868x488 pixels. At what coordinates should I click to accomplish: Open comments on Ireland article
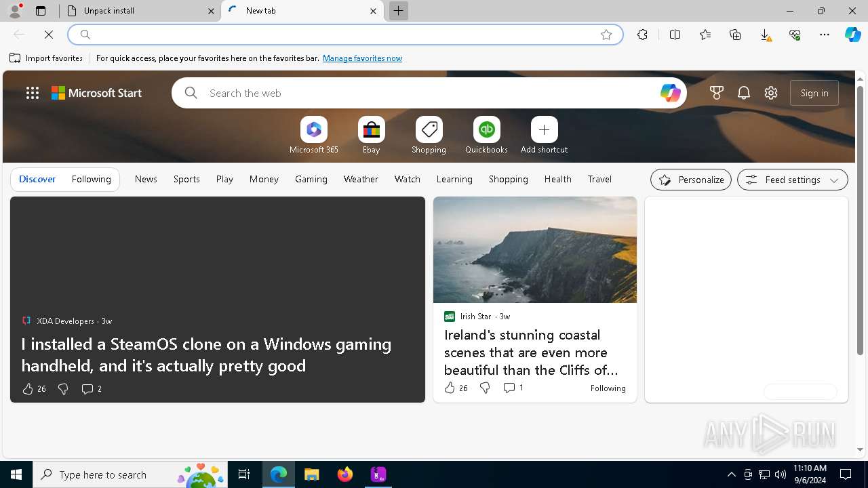[x=513, y=388]
